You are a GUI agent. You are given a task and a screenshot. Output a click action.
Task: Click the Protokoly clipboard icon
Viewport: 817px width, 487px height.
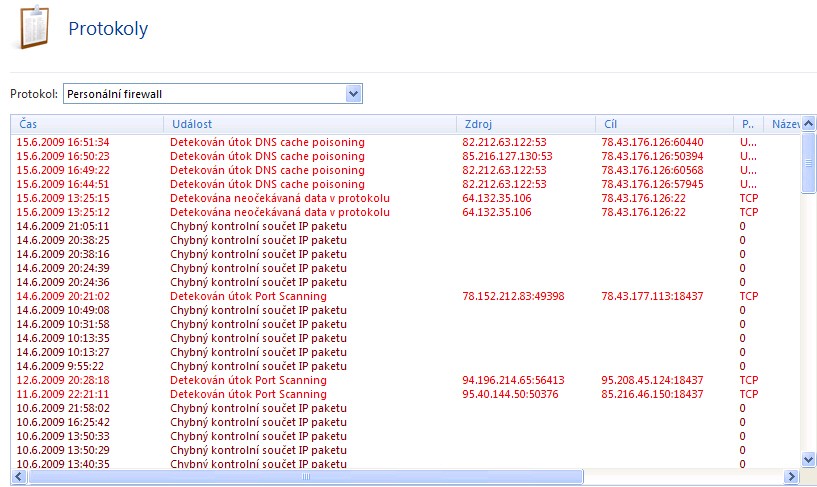pos(33,27)
